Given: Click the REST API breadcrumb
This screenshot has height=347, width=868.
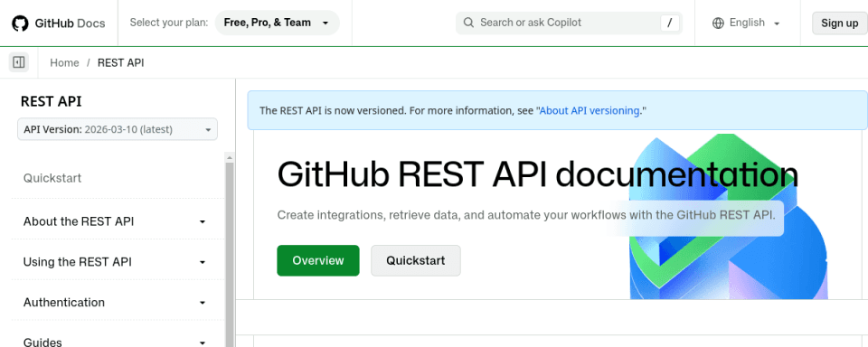Looking at the screenshot, I should click(120, 62).
